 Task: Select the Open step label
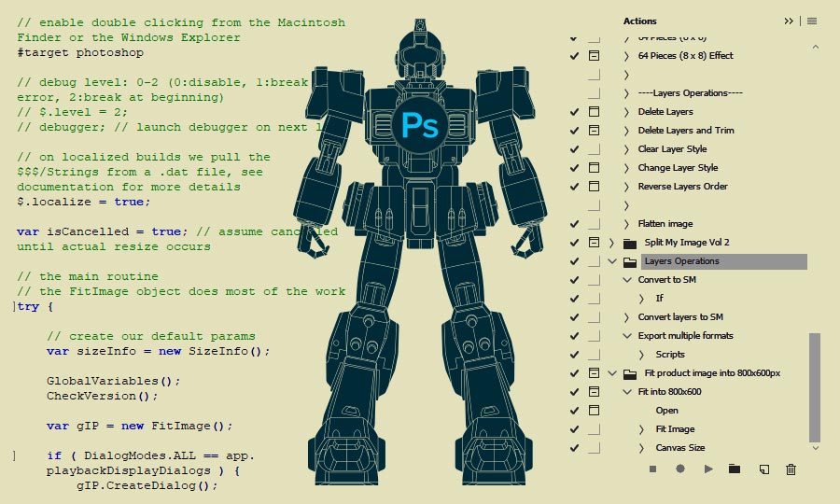pyautogui.click(x=667, y=411)
